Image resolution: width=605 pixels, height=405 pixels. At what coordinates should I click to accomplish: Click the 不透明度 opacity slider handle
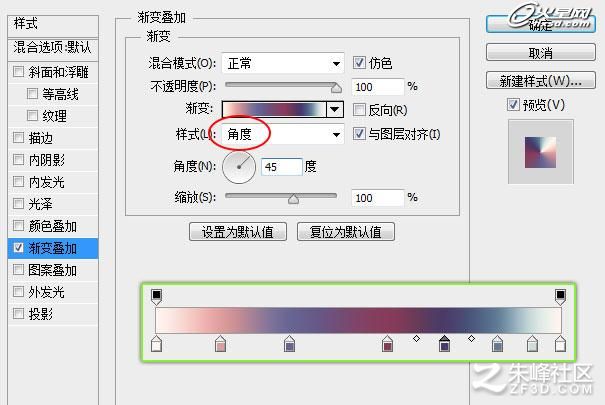coord(336,88)
